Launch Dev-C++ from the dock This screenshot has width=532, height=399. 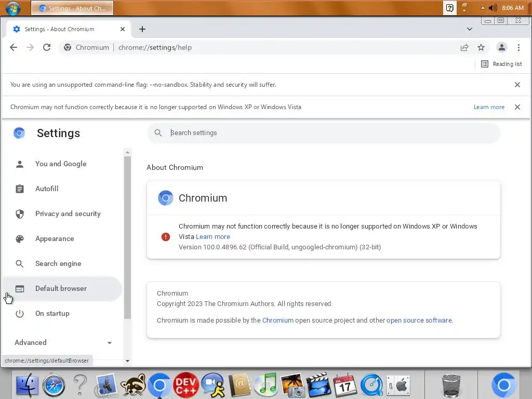coord(185,385)
